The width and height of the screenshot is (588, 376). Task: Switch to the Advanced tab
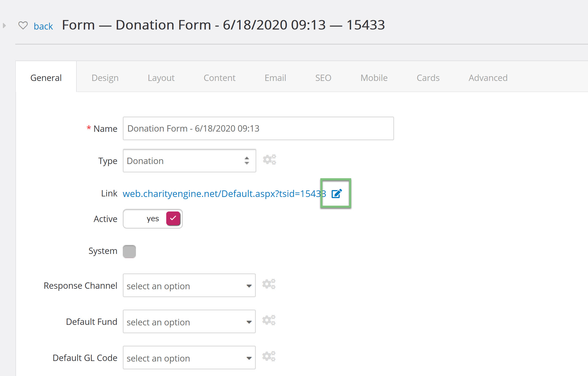(488, 78)
